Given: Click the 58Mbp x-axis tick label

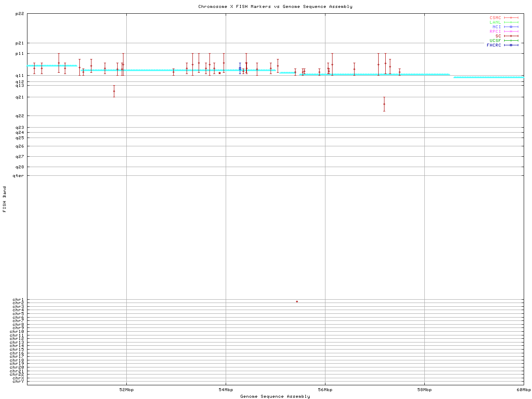Looking at the screenshot, I should pyautogui.click(x=424, y=390).
